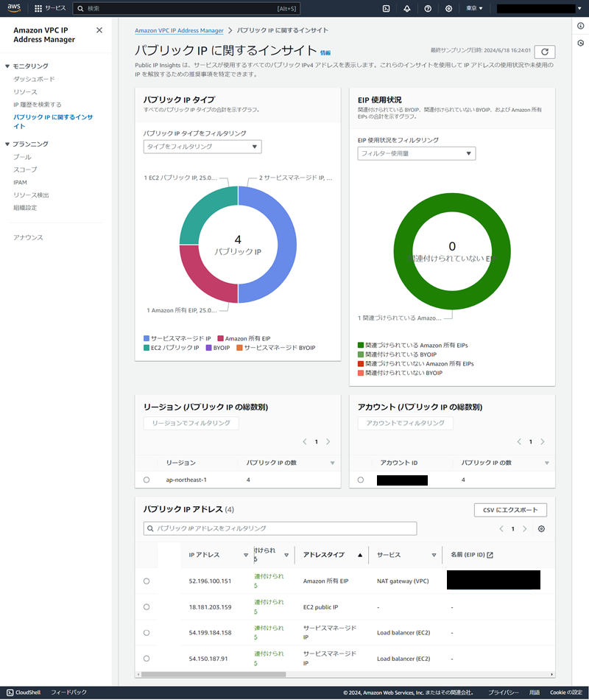Image resolution: width=589 pixels, height=700 pixels.
Task: Click EC2 パブリック IP teal legend swatch
Action: point(147,348)
